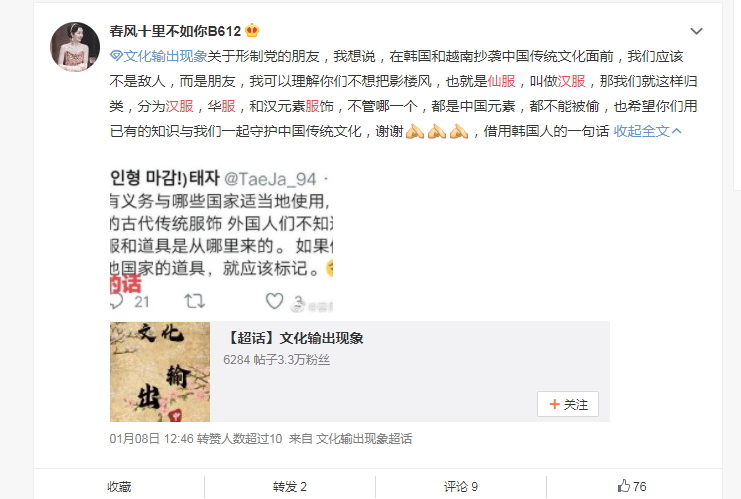Click 收藏 to favorite the post
Screen dimensions: 741x499
click(119, 487)
